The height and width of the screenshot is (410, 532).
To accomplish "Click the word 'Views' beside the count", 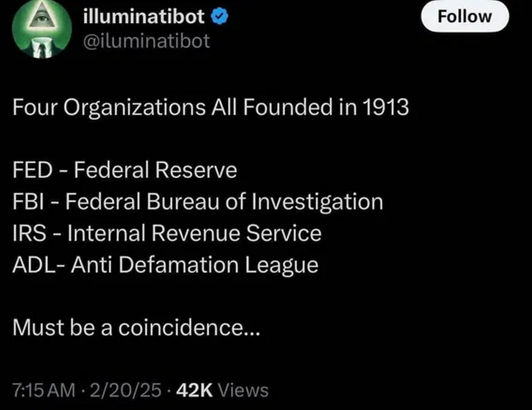I will coord(243,390).
